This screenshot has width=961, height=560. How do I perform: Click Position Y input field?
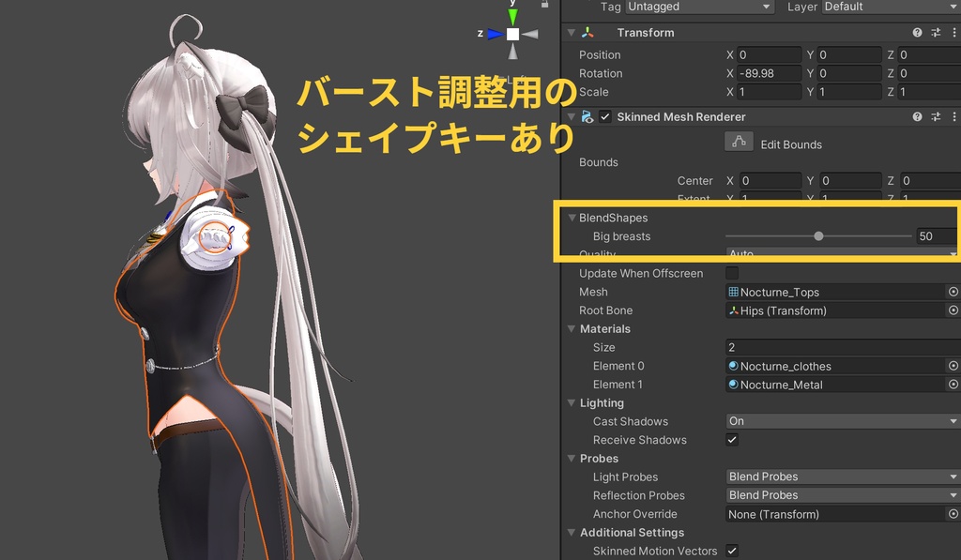[849, 54]
